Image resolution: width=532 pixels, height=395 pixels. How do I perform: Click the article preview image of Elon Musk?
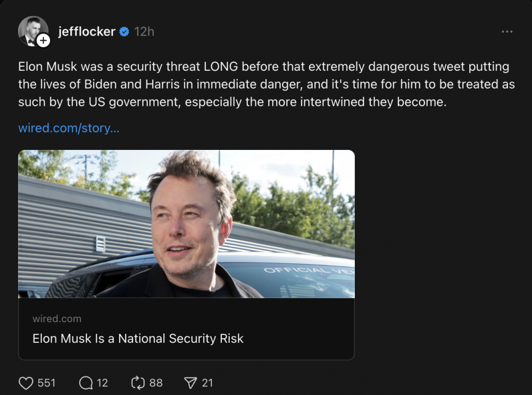coord(186,224)
